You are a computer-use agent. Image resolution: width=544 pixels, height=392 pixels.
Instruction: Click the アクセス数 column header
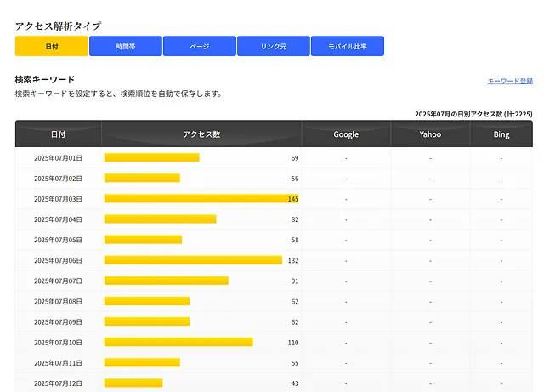(x=201, y=134)
